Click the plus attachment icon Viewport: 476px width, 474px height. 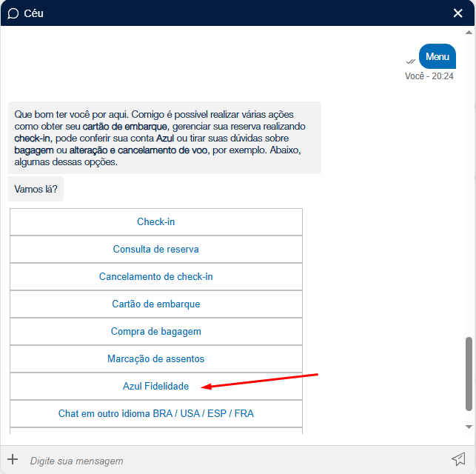click(13, 459)
